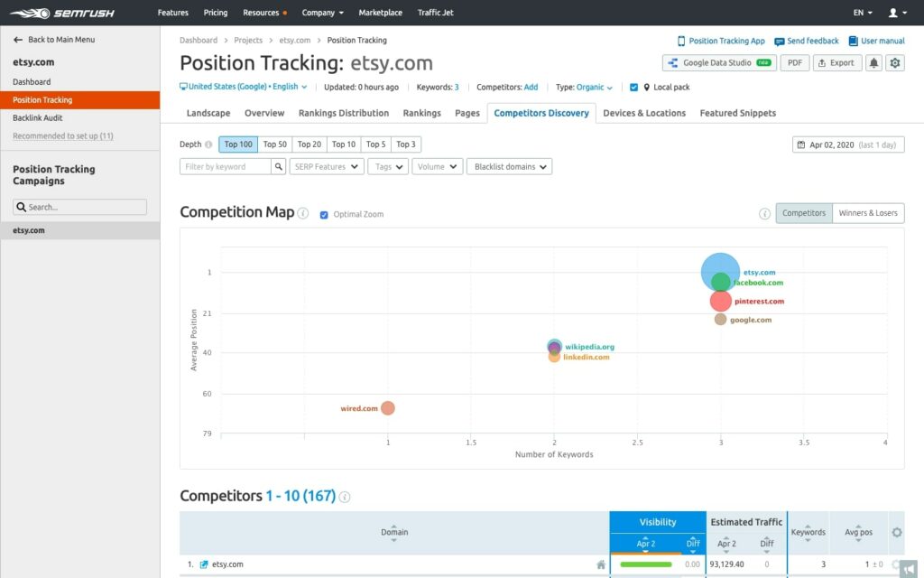Viewport: 924px width, 578px height.
Task: Click the pinterest.com red bubble
Action: (x=720, y=301)
